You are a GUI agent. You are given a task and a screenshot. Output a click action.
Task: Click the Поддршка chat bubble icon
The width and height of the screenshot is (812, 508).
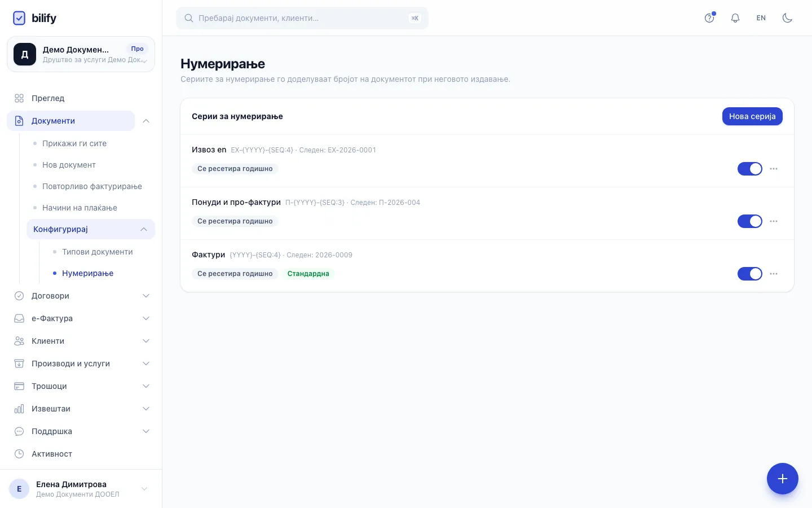19,431
